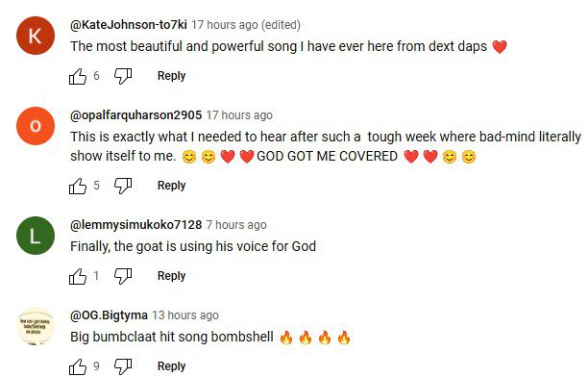This screenshot has width=588, height=377.
Task: Reply to lemmysimukoko7128's comment
Action: pos(171,276)
